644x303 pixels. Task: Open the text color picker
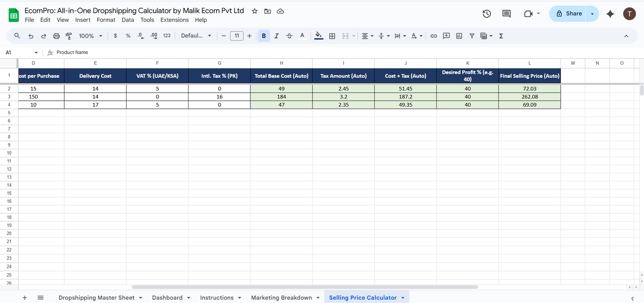point(302,36)
